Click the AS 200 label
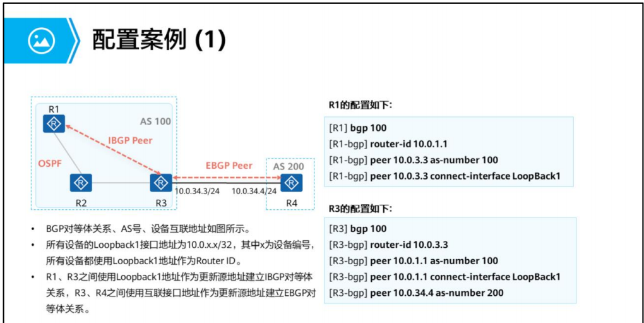644x323 pixels. point(289,166)
